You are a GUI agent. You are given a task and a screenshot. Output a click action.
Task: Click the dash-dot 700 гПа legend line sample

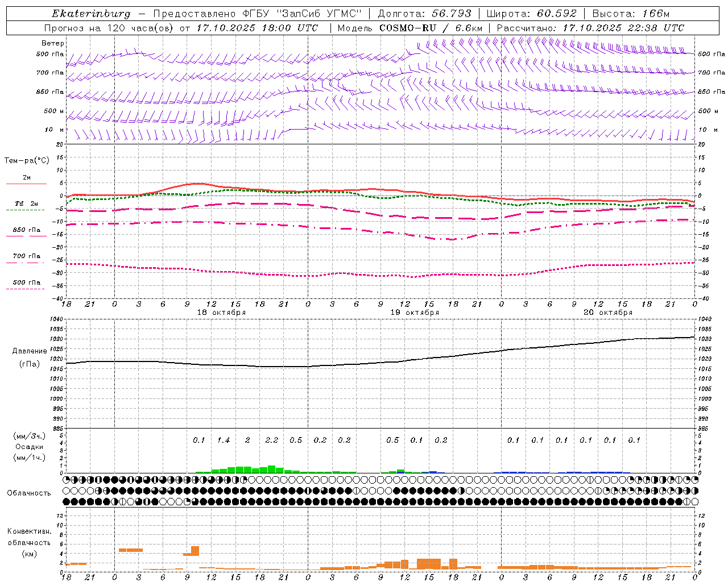[x=25, y=263]
